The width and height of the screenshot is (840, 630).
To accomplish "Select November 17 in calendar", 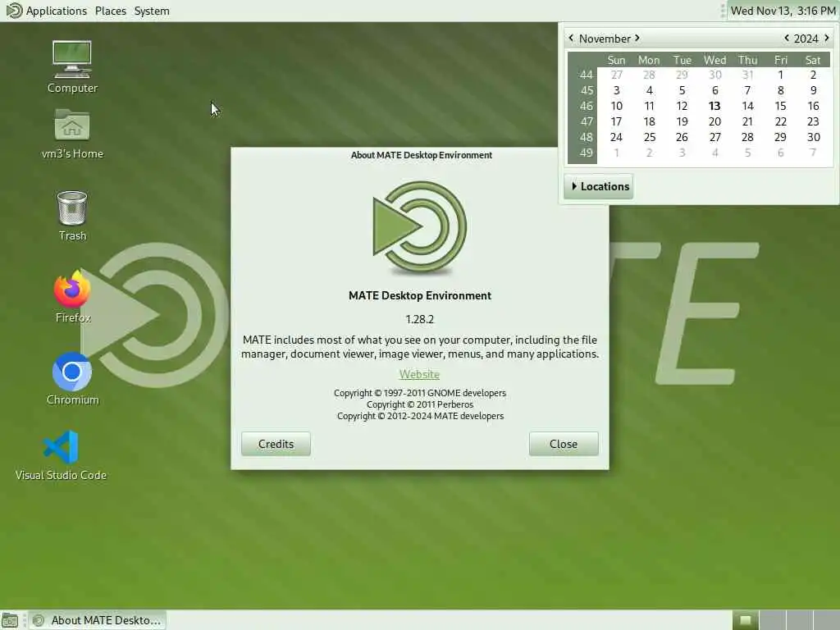I will tap(617, 121).
